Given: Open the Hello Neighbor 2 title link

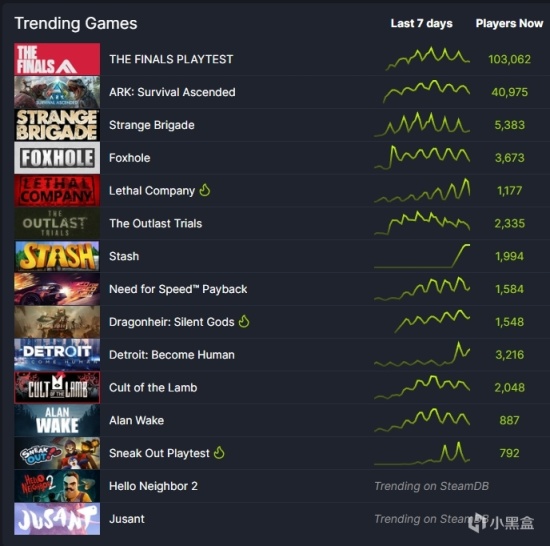Looking at the screenshot, I should point(153,486).
